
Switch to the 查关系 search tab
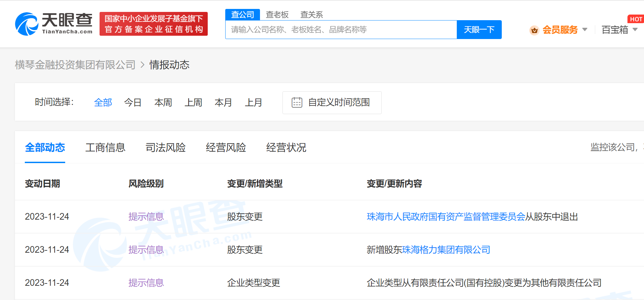[x=311, y=15]
